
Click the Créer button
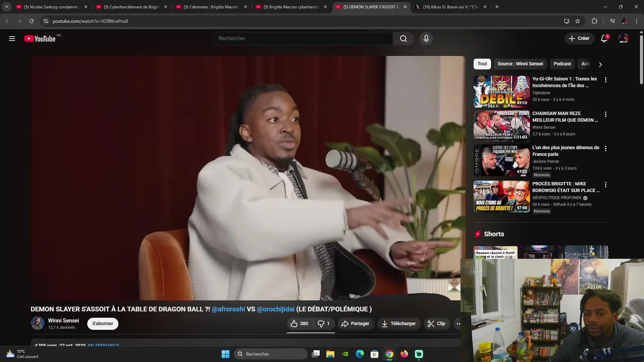pos(579,39)
